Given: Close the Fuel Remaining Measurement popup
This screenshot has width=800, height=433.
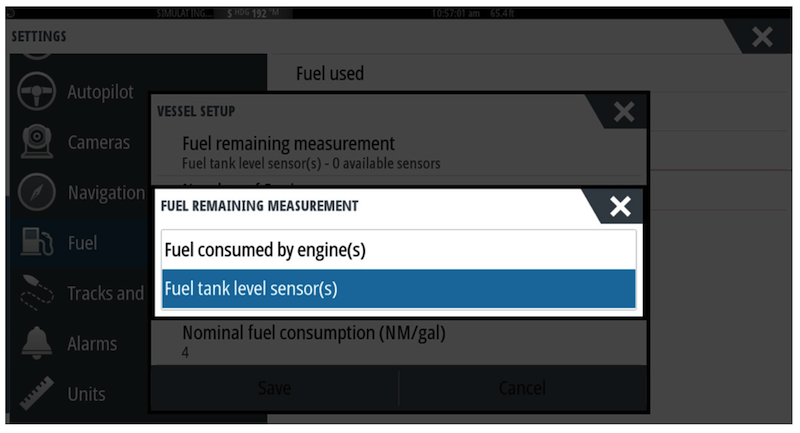Looking at the screenshot, I should [x=620, y=206].
